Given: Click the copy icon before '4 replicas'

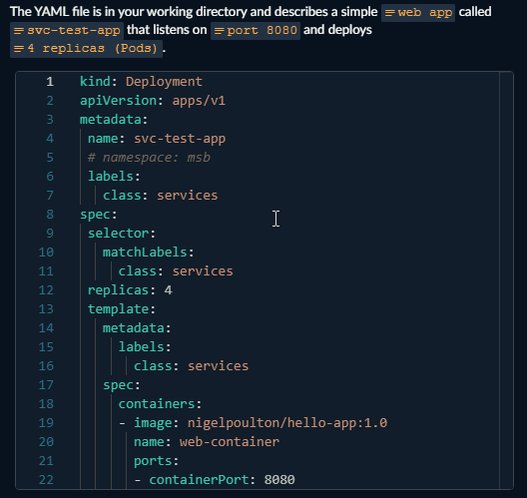Looking at the screenshot, I should [x=19, y=49].
